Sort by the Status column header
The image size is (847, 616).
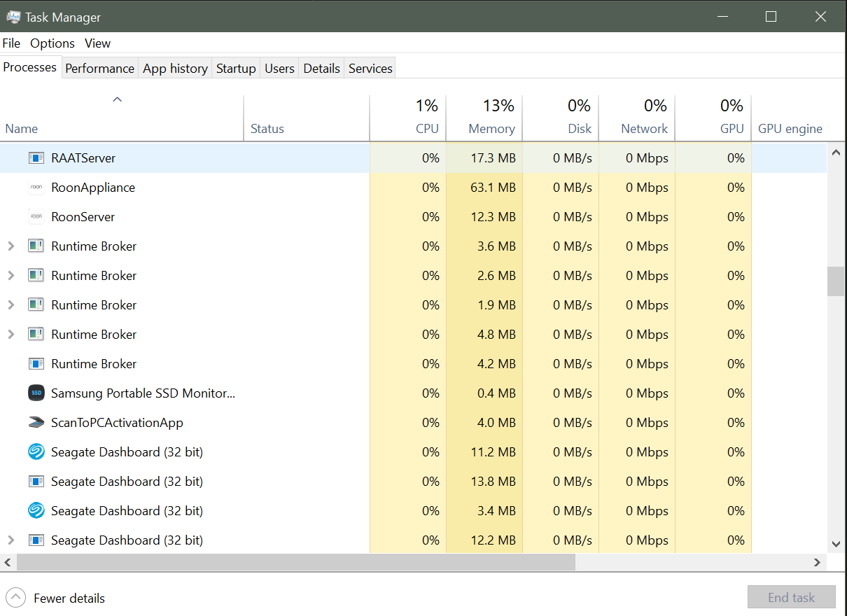[x=307, y=118]
